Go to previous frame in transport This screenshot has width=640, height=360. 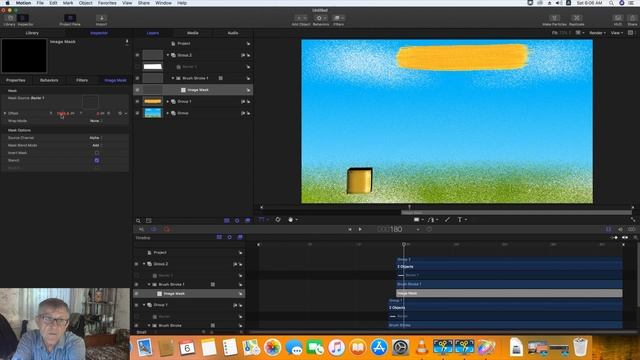(x=350, y=229)
